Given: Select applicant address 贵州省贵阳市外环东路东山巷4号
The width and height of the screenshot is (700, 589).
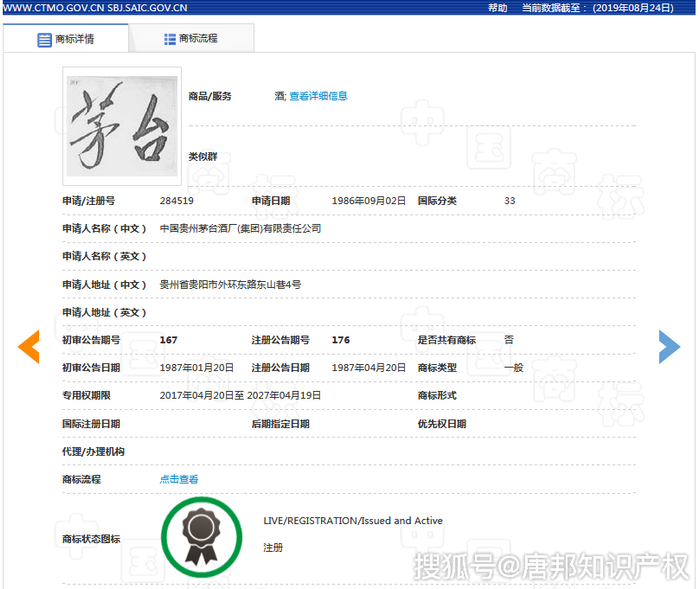Looking at the screenshot, I should point(230,284).
